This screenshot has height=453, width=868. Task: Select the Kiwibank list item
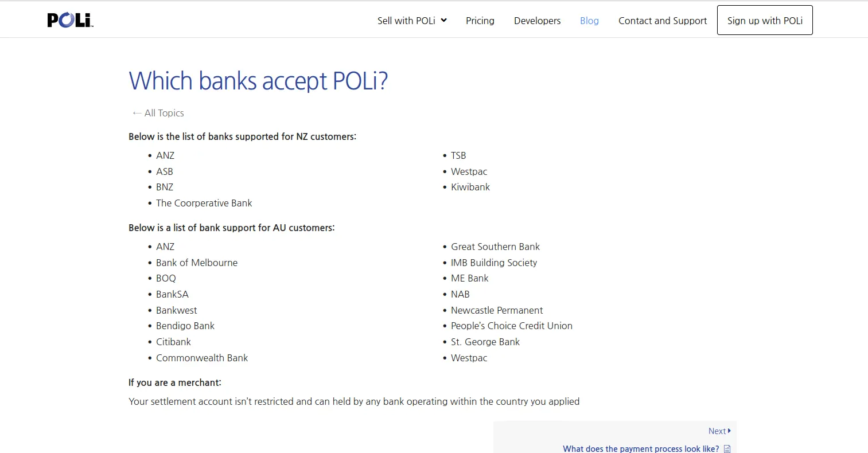(470, 187)
